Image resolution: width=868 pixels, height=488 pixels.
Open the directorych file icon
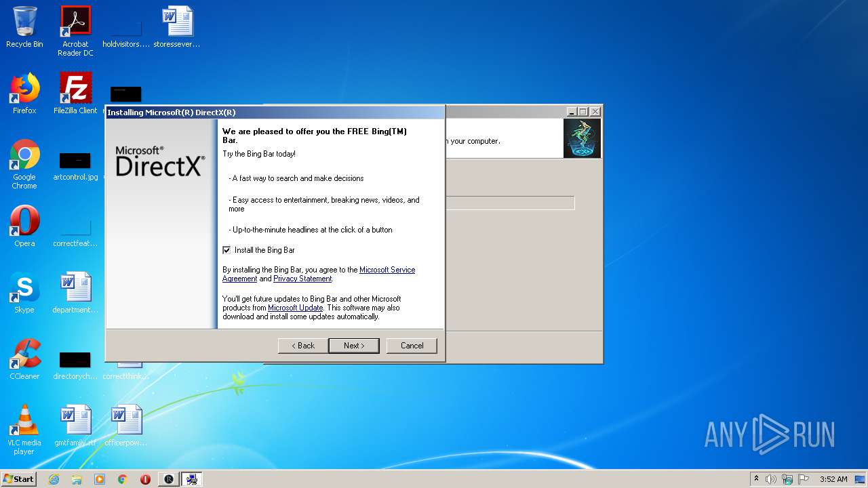pos(75,365)
